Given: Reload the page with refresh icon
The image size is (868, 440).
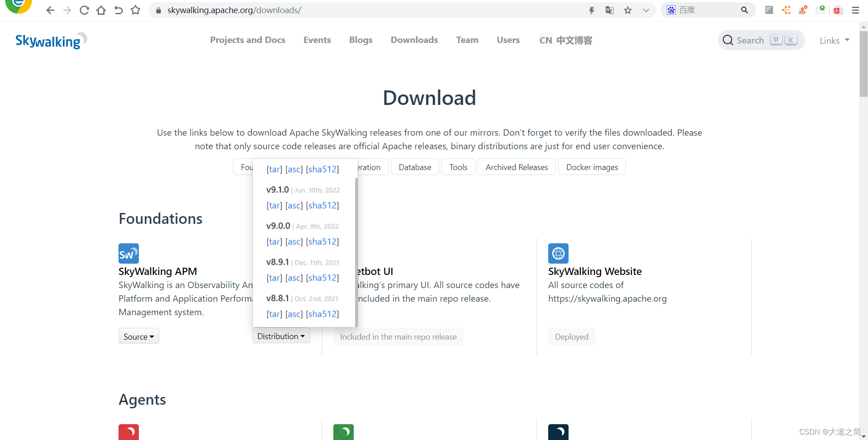Looking at the screenshot, I should pyautogui.click(x=84, y=10).
